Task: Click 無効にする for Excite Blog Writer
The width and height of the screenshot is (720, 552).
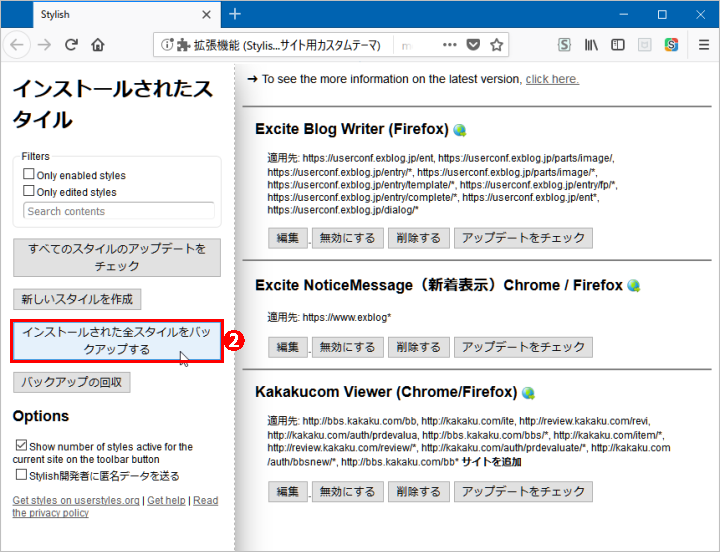Action: [x=348, y=238]
